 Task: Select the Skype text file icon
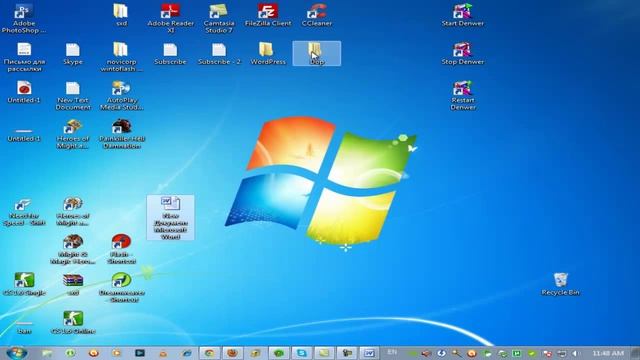pyautogui.click(x=73, y=53)
